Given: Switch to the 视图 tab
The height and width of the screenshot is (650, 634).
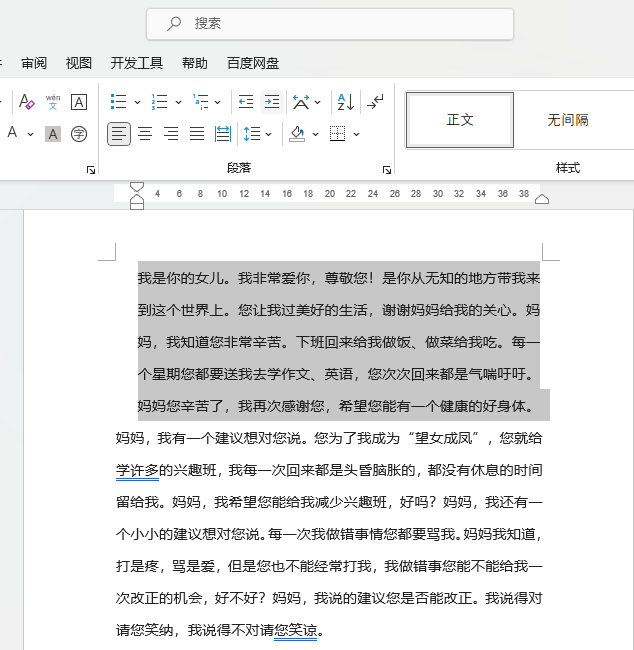Looking at the screenshot, I should (78, 63).
